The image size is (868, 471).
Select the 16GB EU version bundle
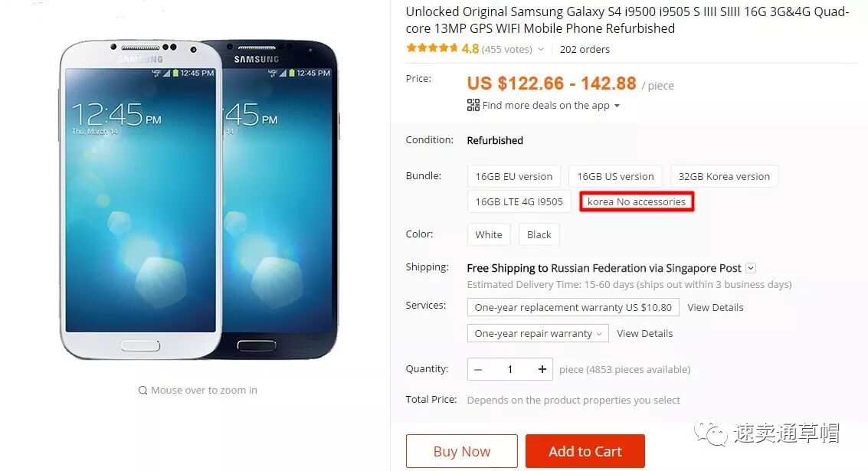point(514,177)
